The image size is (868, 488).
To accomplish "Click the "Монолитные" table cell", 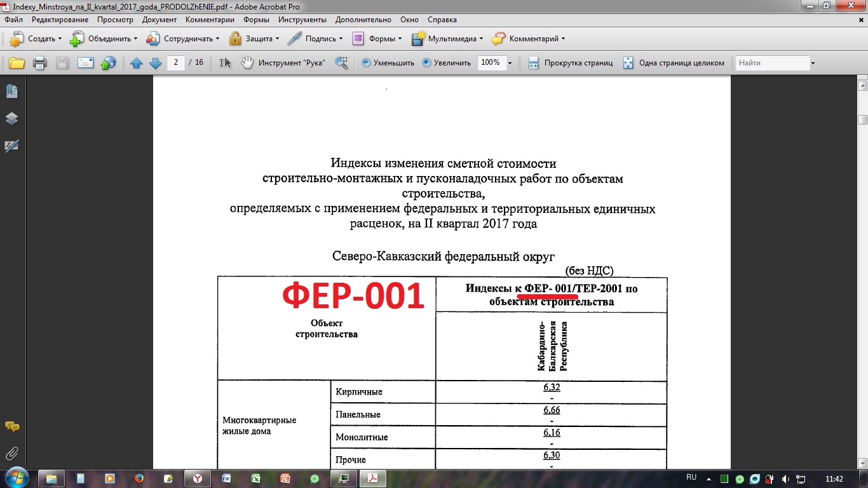I will pos(383,437).
